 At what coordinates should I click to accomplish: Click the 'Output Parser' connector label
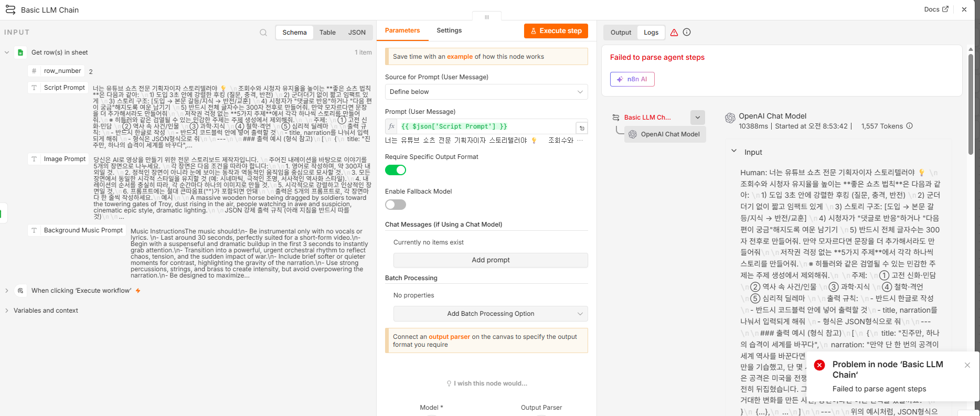click(x=541, y=408)
